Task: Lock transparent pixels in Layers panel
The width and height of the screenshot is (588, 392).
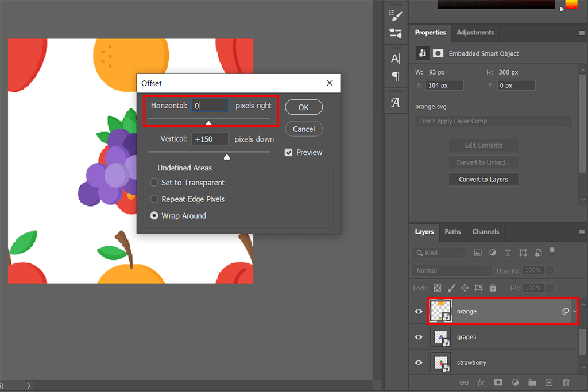Action: coord(438,288)
